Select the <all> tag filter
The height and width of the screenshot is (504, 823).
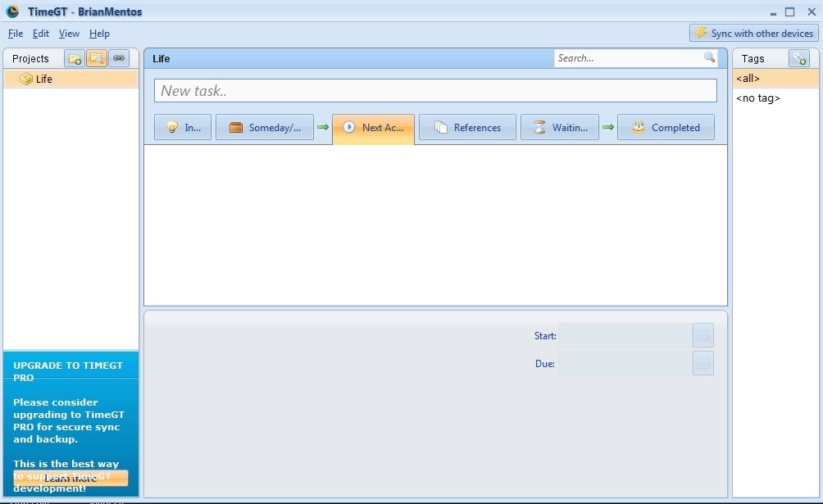[x=775, y=78]
